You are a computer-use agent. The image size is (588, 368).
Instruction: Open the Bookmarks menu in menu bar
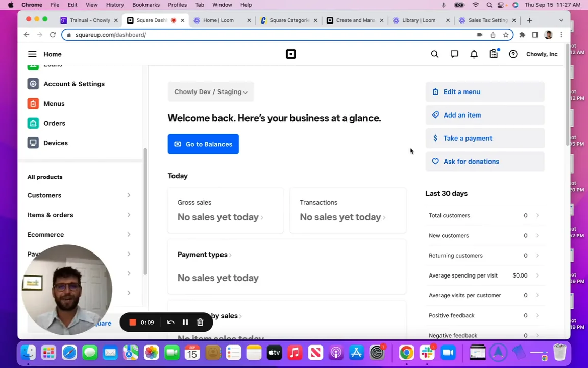146,5
